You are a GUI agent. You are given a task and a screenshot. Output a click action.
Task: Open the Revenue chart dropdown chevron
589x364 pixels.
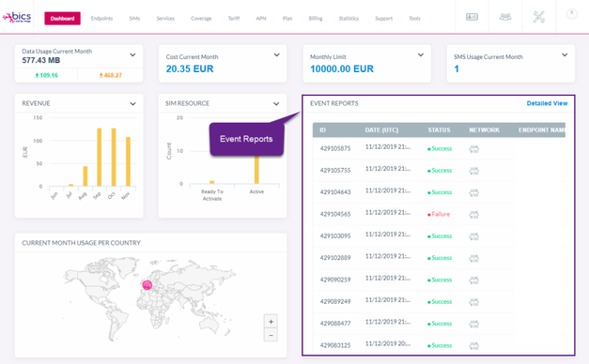132,104
